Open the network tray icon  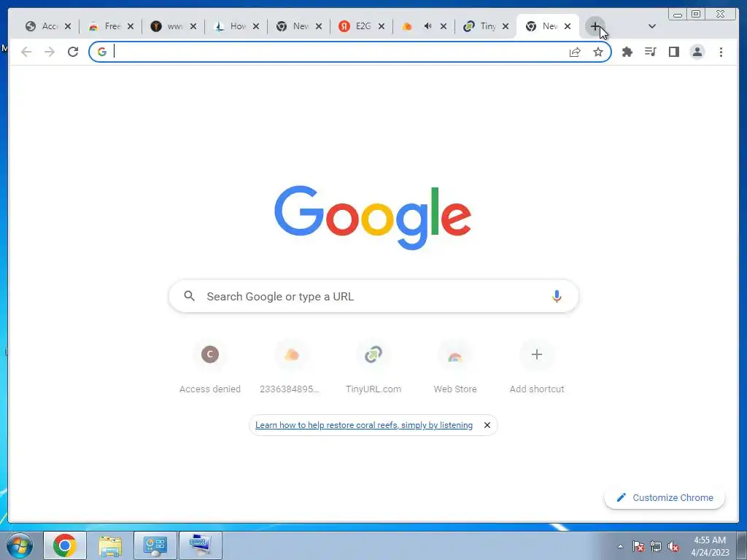pos(656,547)
